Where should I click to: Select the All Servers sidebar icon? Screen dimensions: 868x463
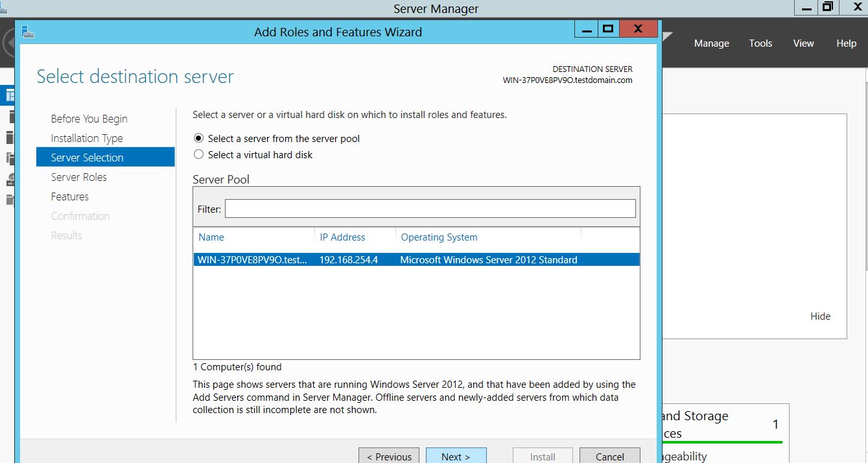[9, 137]
